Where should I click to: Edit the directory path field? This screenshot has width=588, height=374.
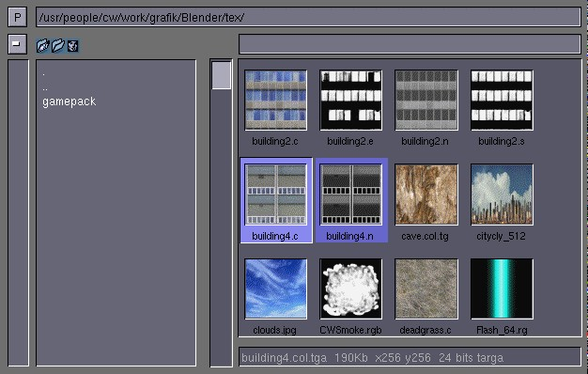tap(308, 17)
